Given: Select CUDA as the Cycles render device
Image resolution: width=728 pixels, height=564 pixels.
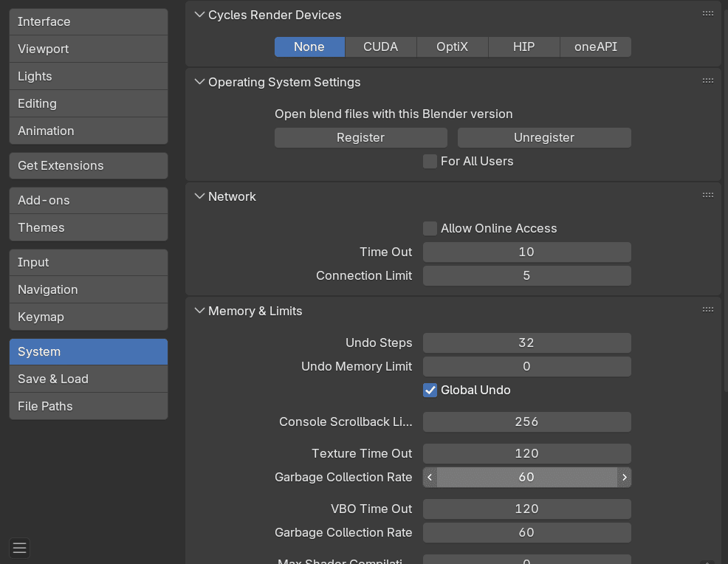Looking at the screenshot, I should tap(380, 46).
